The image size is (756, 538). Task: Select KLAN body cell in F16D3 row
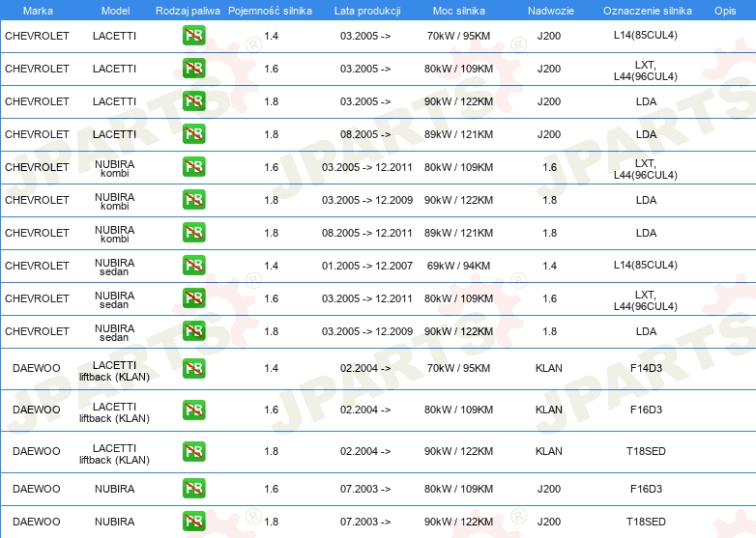pos(549,410)
